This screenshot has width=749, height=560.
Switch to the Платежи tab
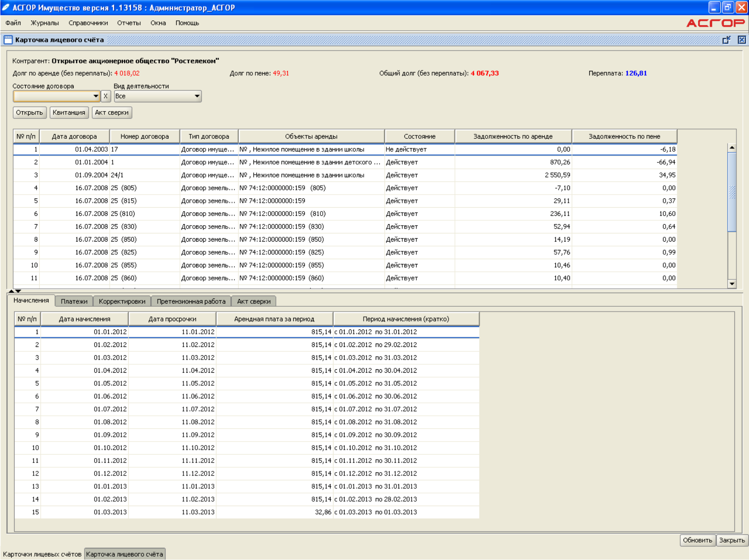(x=74, y=301)
